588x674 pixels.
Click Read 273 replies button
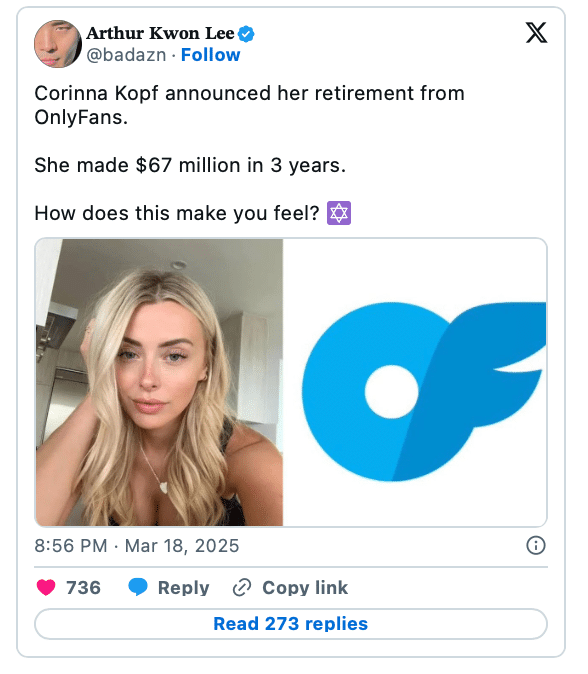tap(291, 624)
